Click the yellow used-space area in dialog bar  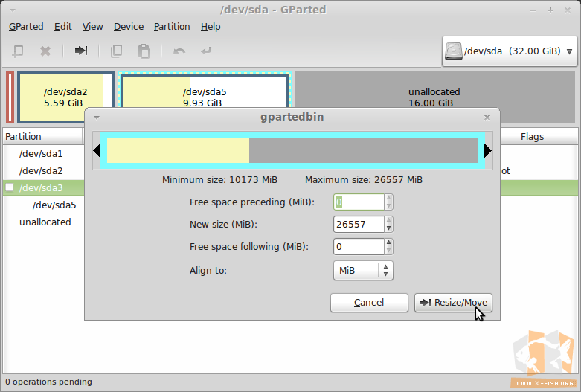[x=178, y=150]
